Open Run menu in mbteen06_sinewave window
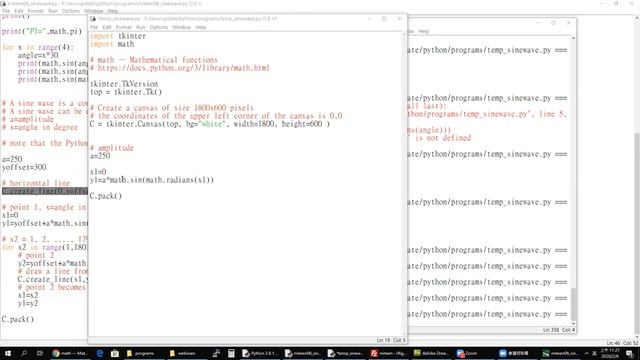 (53, 11)
